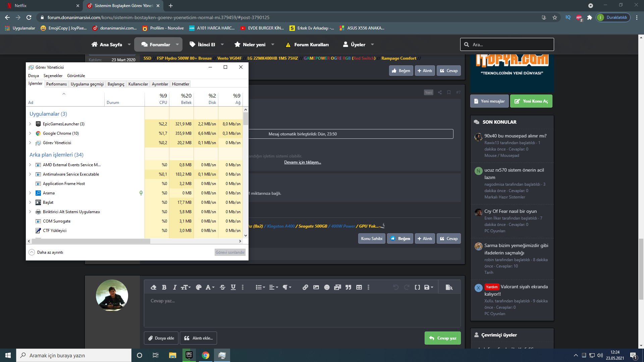Viewport: 644px width, 362px height.
Task: Expand Google Chrome process group
Action: click(30, 133)
